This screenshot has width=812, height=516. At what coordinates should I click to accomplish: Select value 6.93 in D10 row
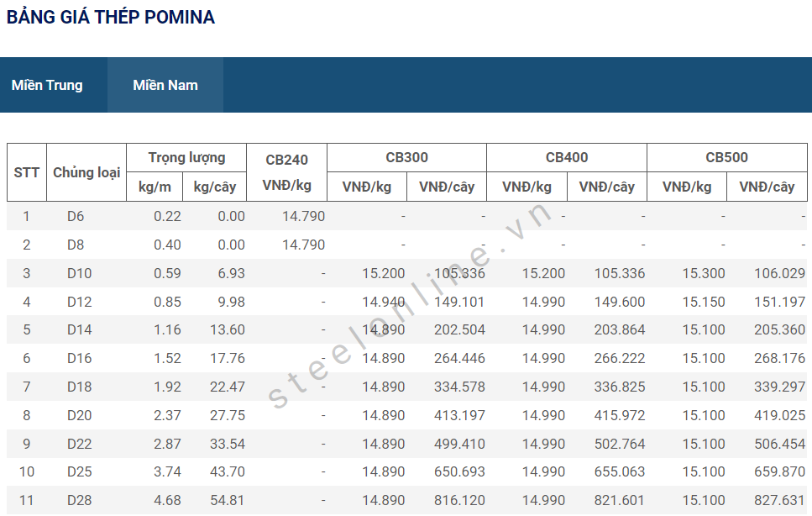click(x=231, y=273)
